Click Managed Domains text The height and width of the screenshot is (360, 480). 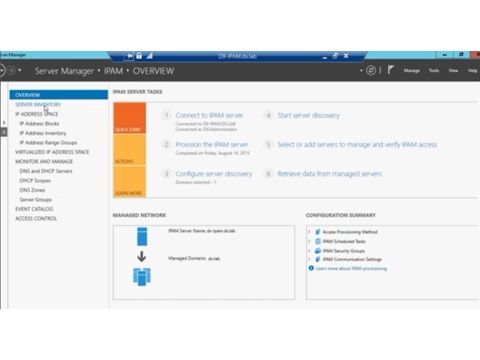click(x=194, y=258)
